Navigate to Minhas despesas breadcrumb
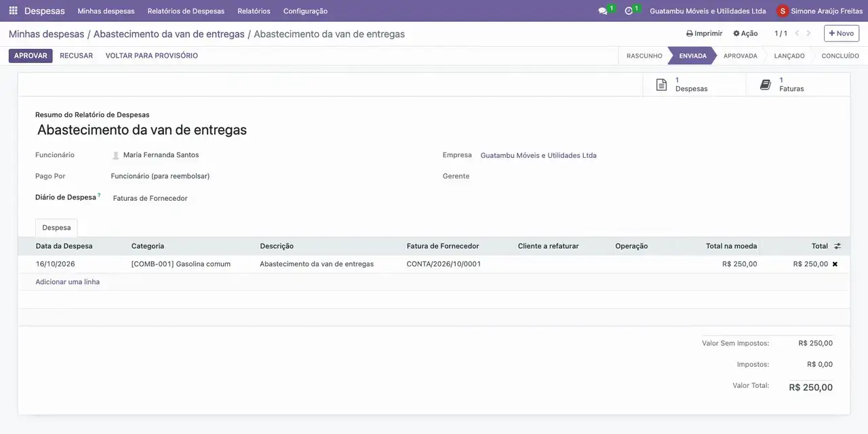868x434 pixels. (46, 34)
